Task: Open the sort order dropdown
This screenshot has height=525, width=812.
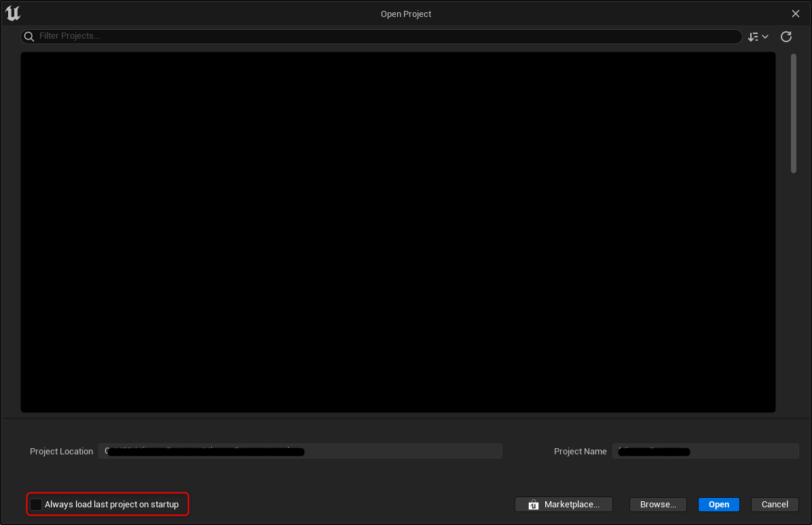Action: pos(758,37)
